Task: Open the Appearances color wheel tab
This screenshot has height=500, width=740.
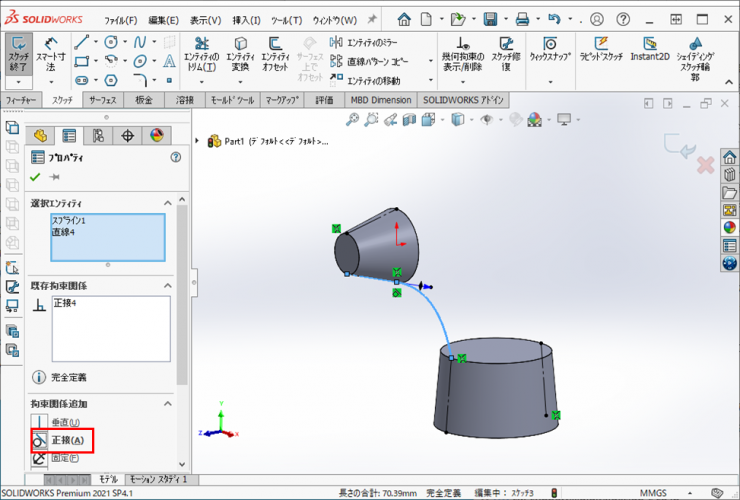Action: [x=156, y=135]
